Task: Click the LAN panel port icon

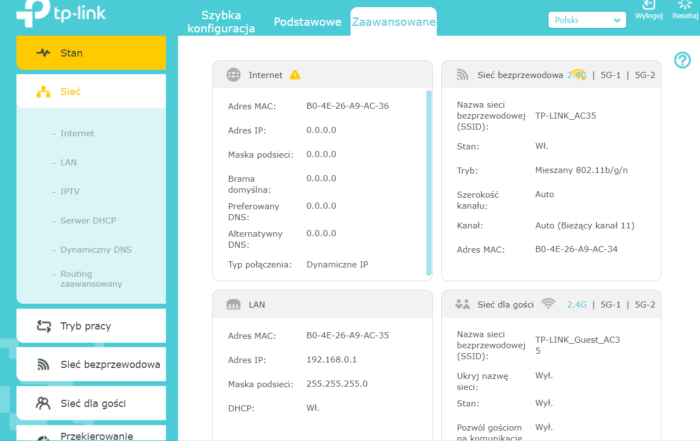Action: pos(233,303)
